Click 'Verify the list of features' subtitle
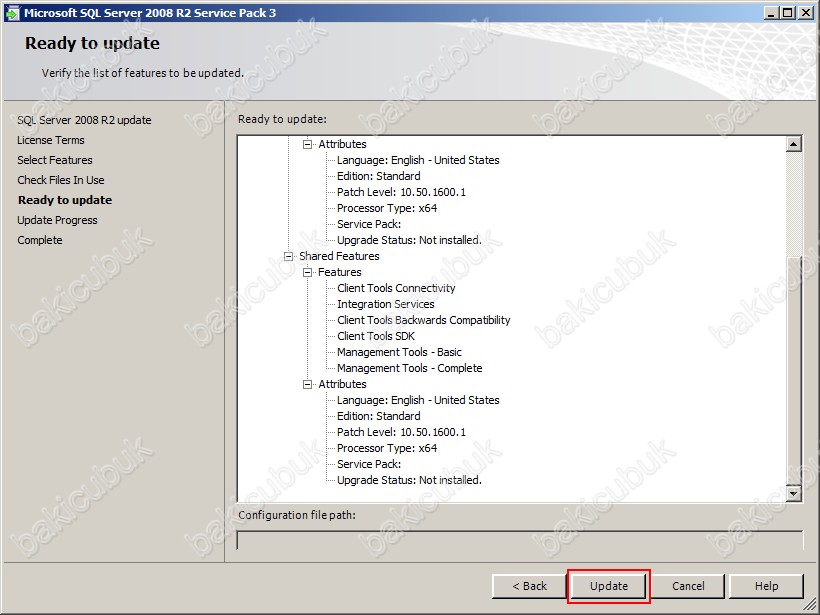820x615 pixels. pyautogui.click(x=143, y=73)
